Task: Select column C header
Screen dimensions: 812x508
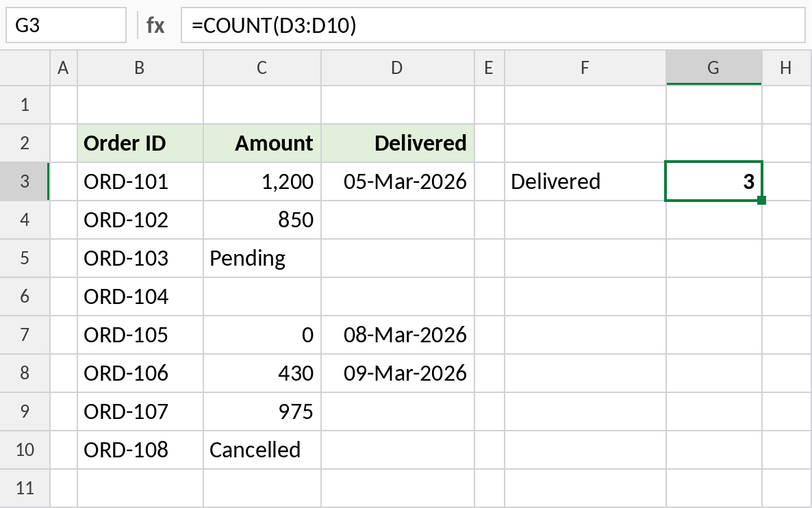Action: (x=262, y=68)
